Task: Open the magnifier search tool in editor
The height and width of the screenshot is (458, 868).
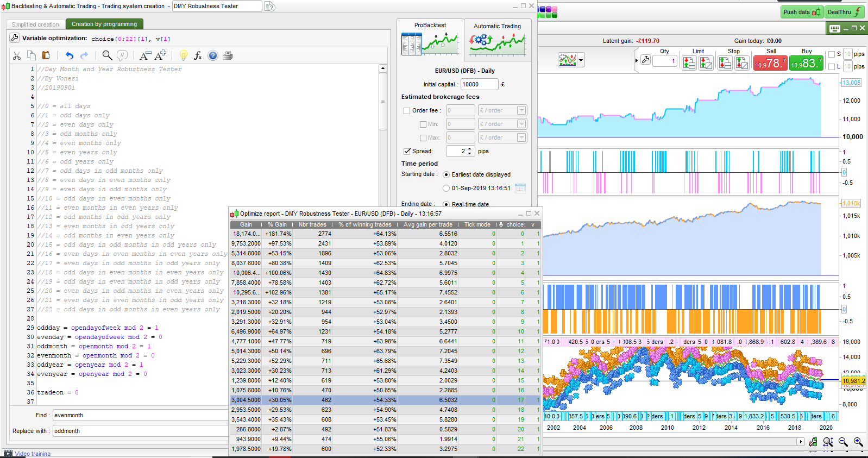Action: point(107,55)
